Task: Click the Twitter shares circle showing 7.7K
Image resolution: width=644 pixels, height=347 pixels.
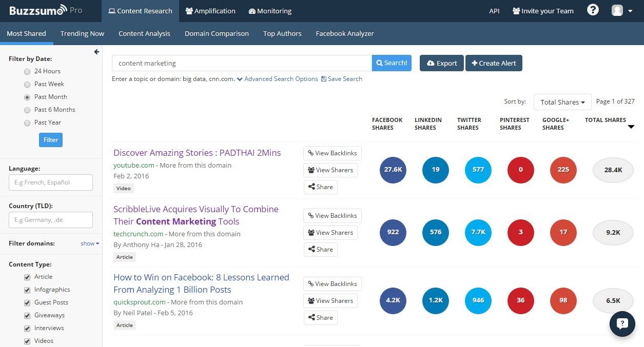Action: click(x=478, y=232)
